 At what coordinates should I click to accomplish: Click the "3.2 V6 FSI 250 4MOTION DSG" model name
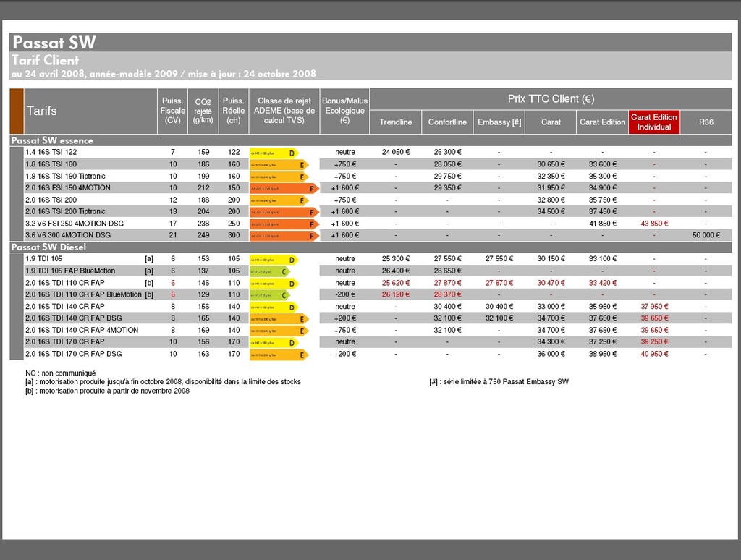pos(75,224)
